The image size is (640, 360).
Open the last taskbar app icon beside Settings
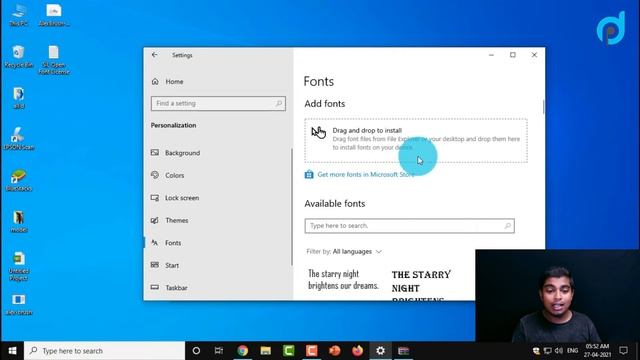click(403, 351)
